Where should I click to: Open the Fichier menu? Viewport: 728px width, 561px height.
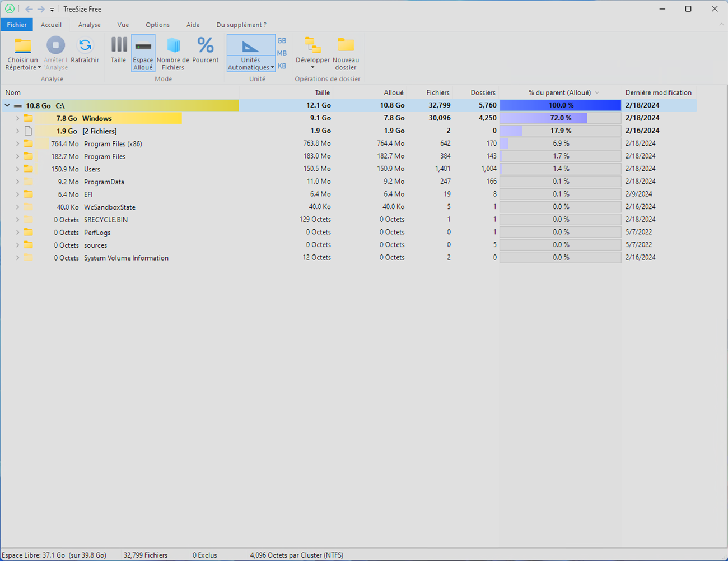[x=17, y=25]
